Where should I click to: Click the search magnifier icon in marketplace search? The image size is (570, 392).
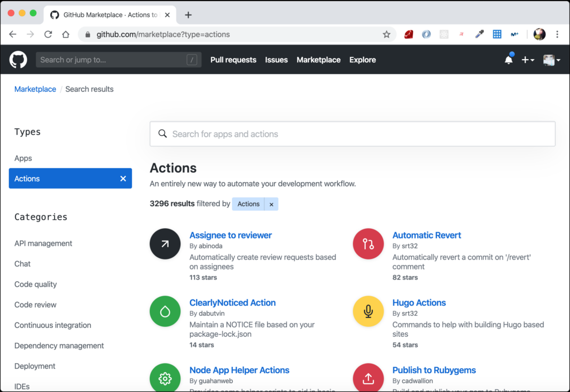(163, 134)
